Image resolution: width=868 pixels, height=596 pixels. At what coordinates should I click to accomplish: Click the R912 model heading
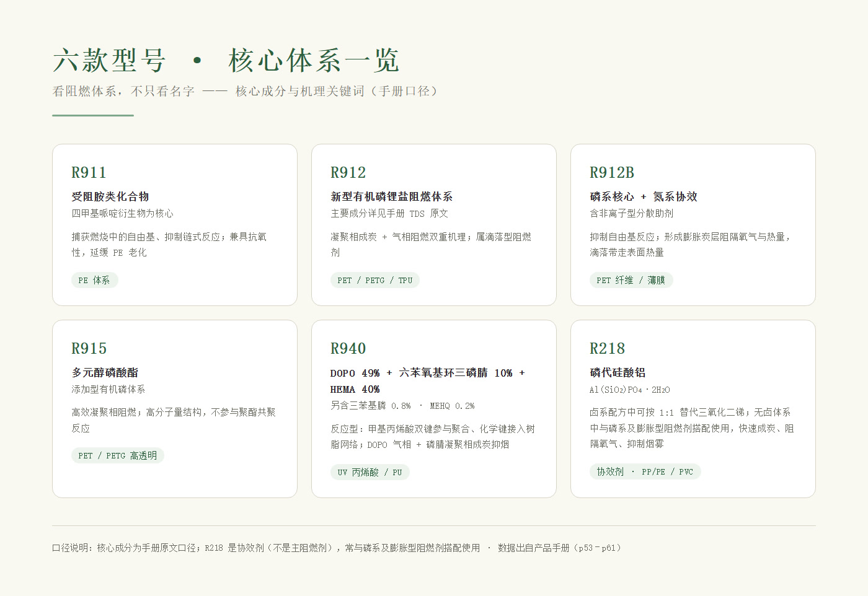pos(348,172)
